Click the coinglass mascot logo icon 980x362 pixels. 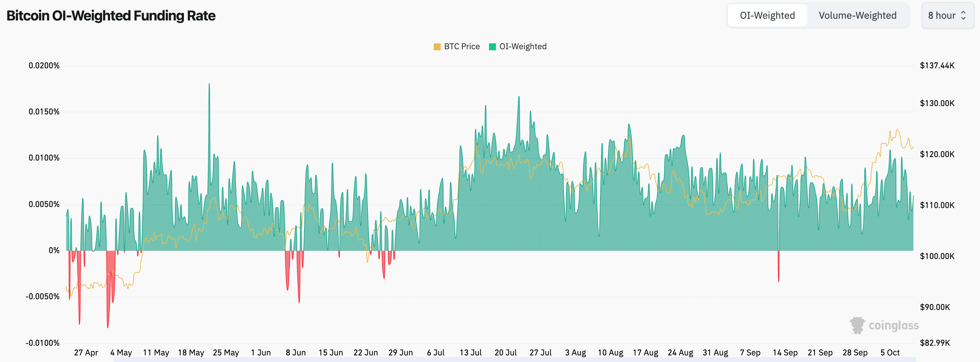[x=857, y=326]
